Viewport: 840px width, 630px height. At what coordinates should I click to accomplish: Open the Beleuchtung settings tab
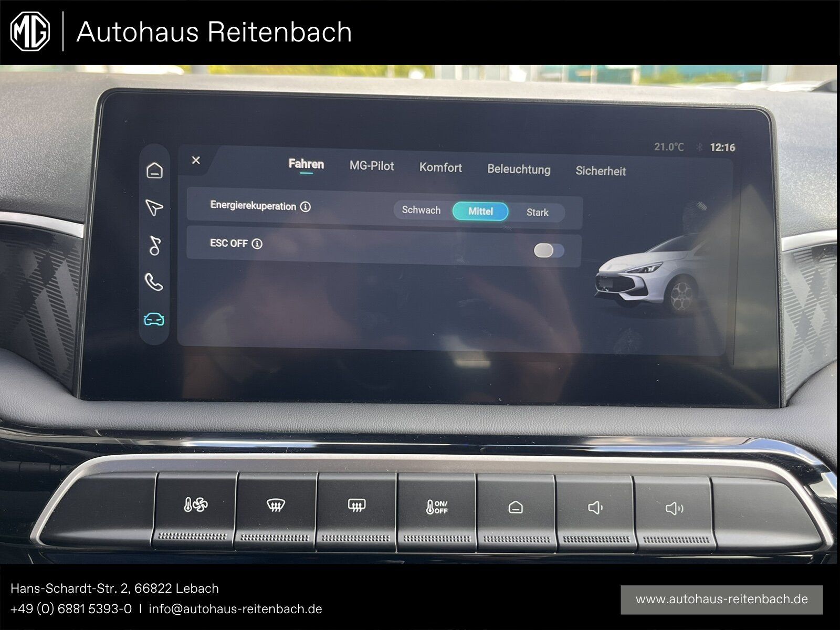519,169
